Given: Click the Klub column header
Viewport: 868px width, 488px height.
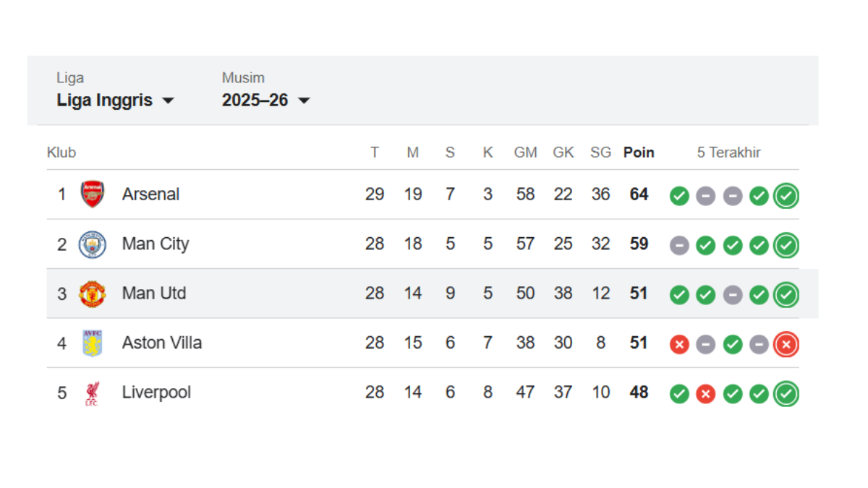Looking at the screenshot, I should 61,153.
